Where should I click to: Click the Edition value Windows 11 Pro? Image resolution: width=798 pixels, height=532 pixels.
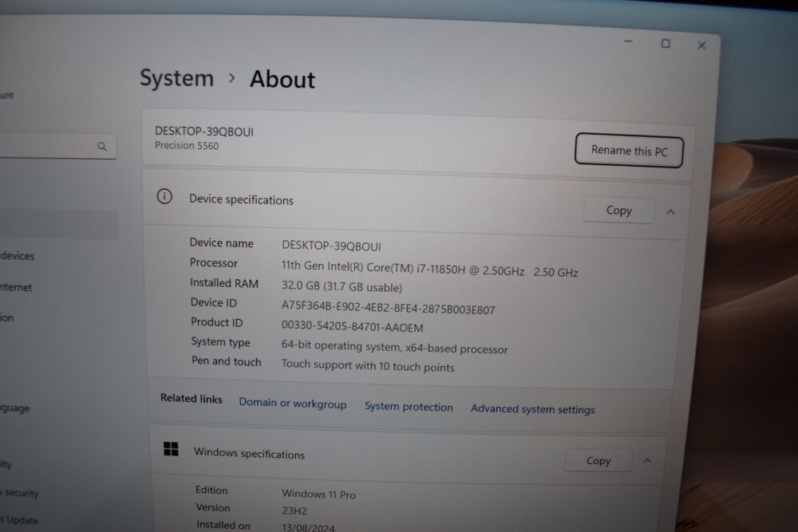pyautogui.click(x=318, y=494)
